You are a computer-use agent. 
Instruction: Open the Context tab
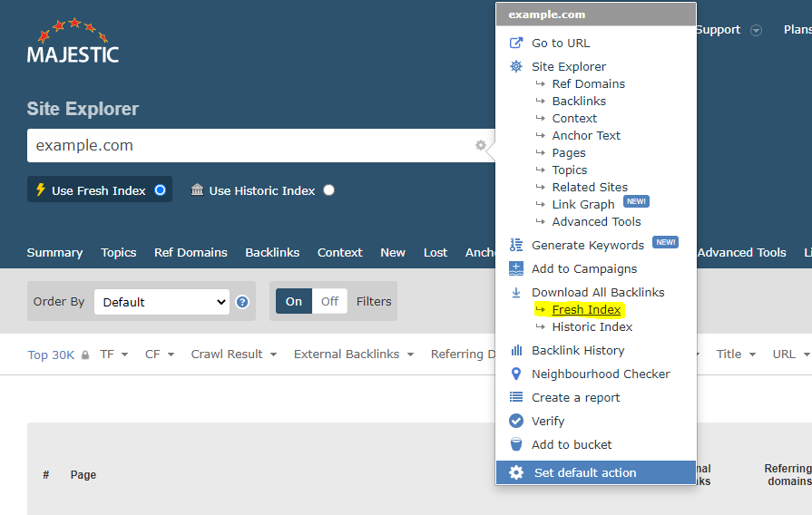(x=339, y=253)
